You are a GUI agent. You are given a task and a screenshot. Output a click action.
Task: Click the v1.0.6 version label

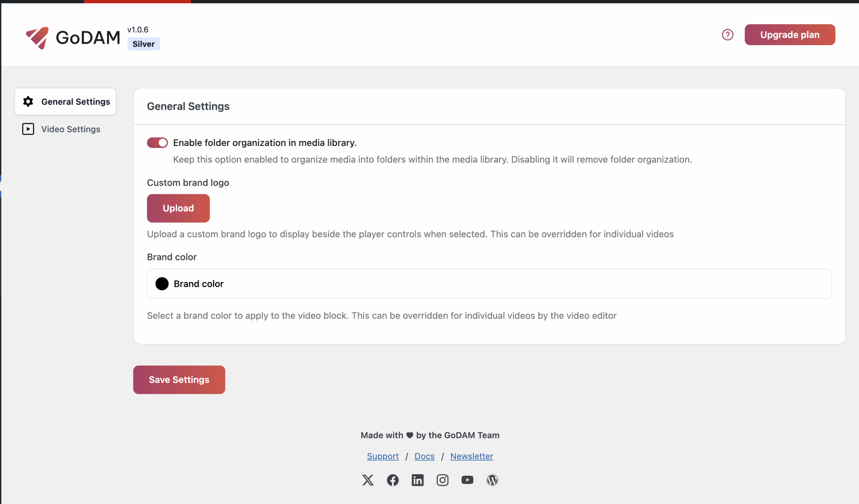coord(138,30)
